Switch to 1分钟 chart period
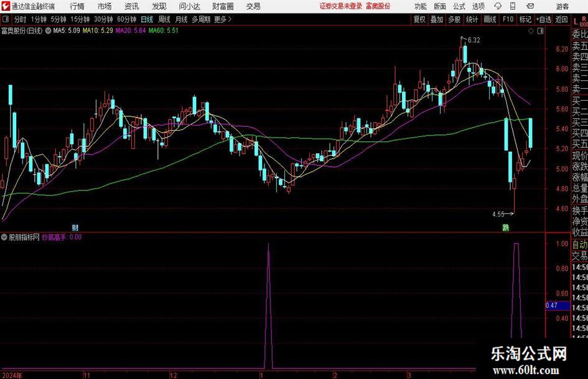The width and height of the screenshot is (588, 379). [39, 19]
